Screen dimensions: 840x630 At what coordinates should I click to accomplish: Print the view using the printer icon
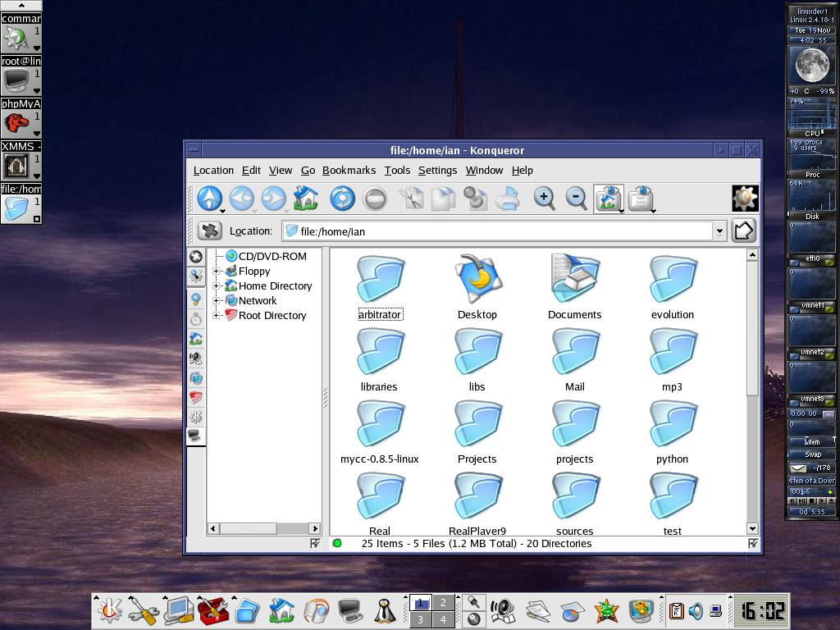pyautogui.click(x=507, y=198)
